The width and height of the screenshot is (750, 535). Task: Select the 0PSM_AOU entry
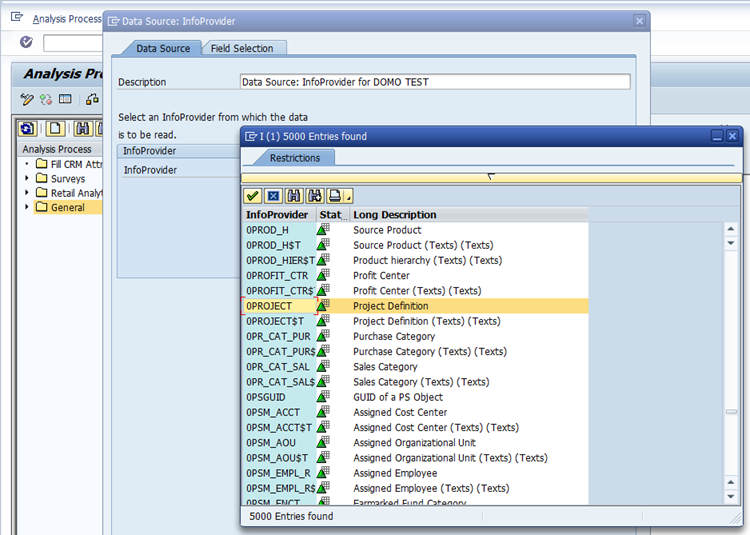[271, 443]
